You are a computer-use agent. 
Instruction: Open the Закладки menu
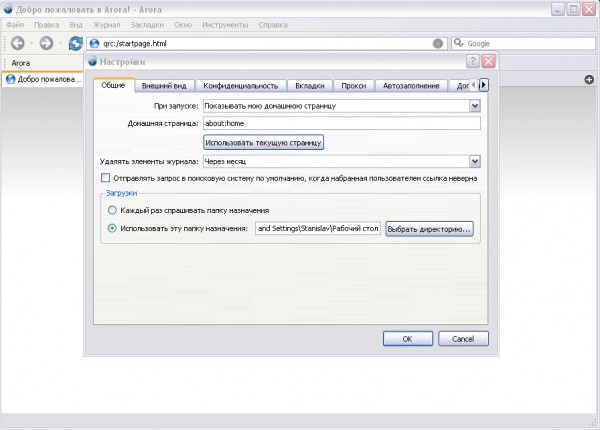(x=147, y=25)
